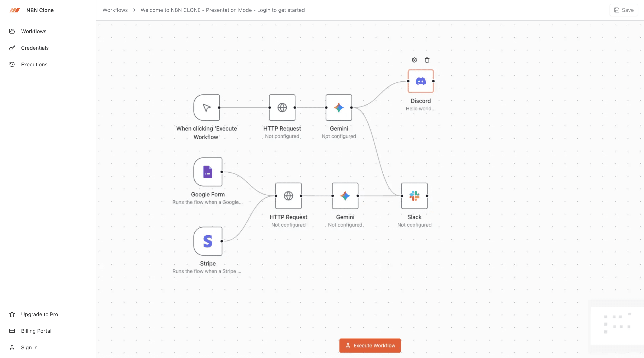
Task: Select the Slack node icon
Action: click(414, 196)
